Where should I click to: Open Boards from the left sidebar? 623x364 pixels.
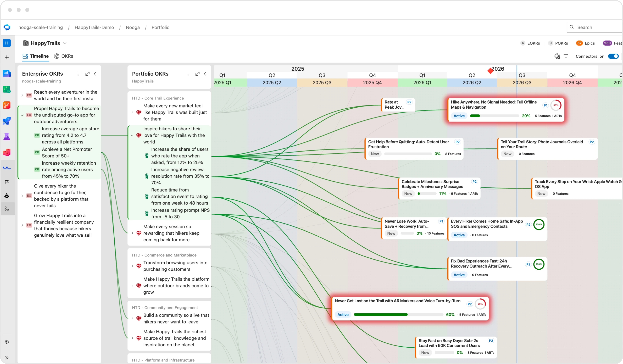[7, 73]
